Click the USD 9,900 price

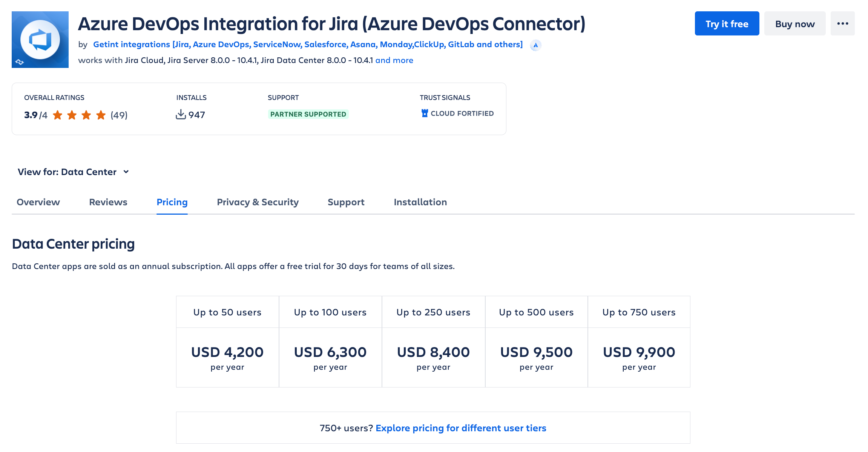pos(639,352)
